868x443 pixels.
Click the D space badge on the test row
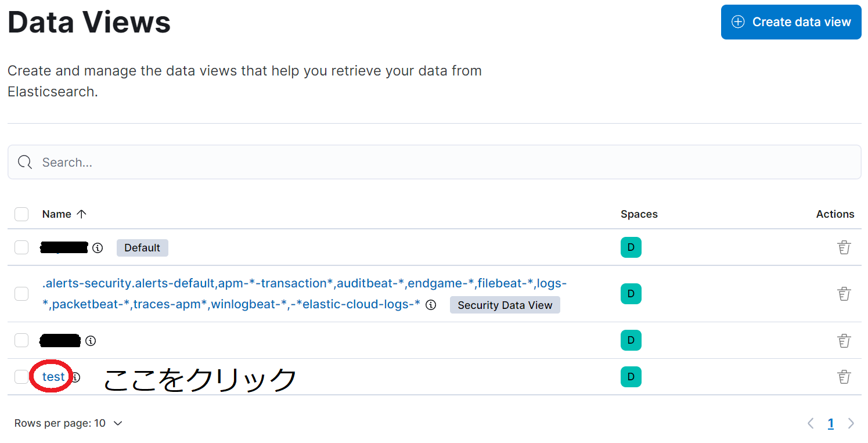pyautogui.click(x=631, y=376)
